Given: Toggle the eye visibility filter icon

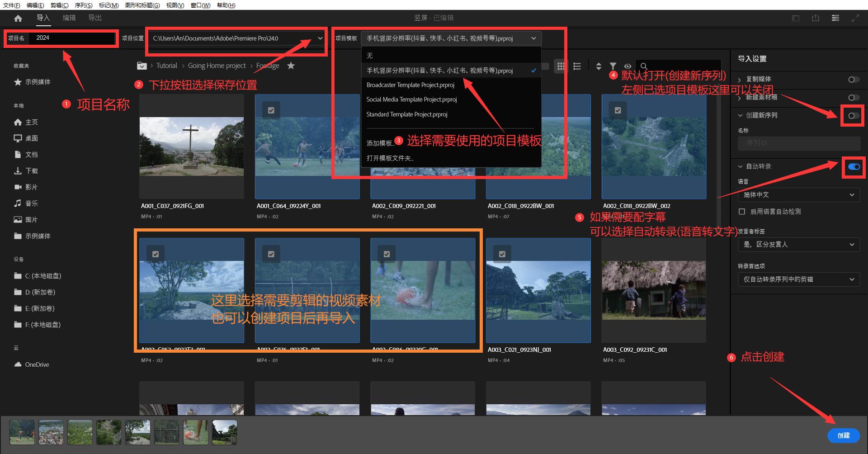Looking at the screenshot, I should 627,66.
